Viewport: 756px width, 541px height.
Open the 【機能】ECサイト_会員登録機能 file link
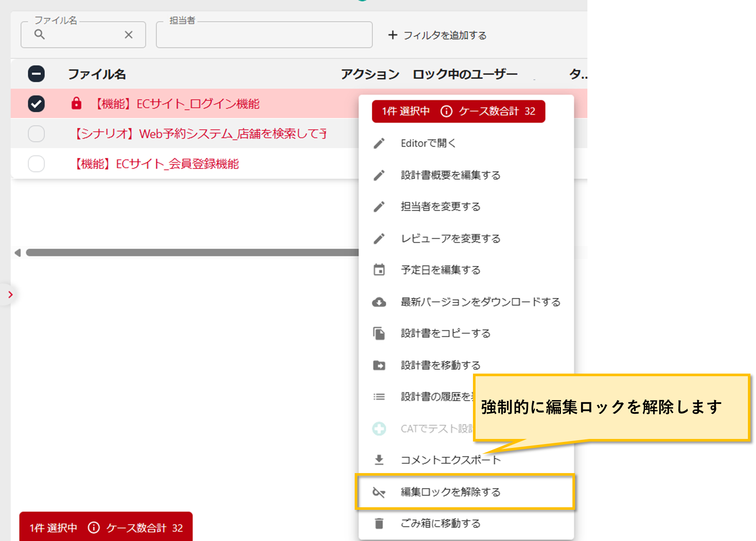click(x=157, y=164)
